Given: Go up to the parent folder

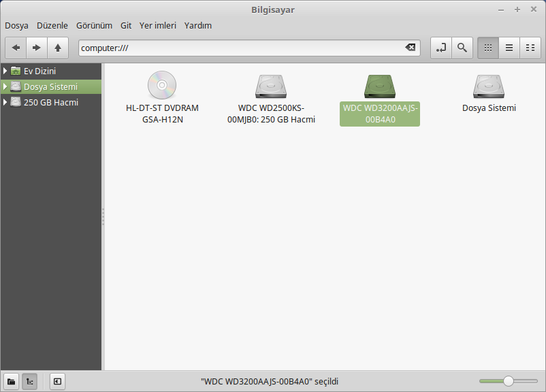Looking at the screenshot, I should click(58, 48).
